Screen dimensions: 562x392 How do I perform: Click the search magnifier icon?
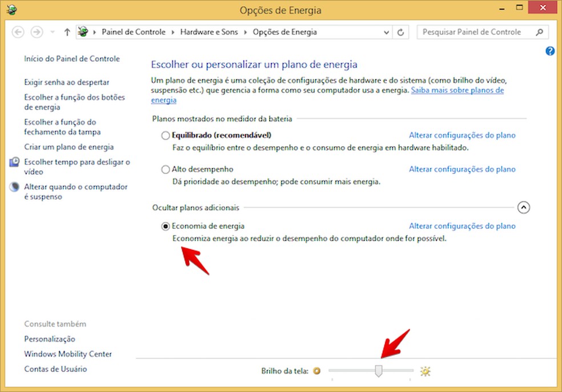tap(539, 32)
